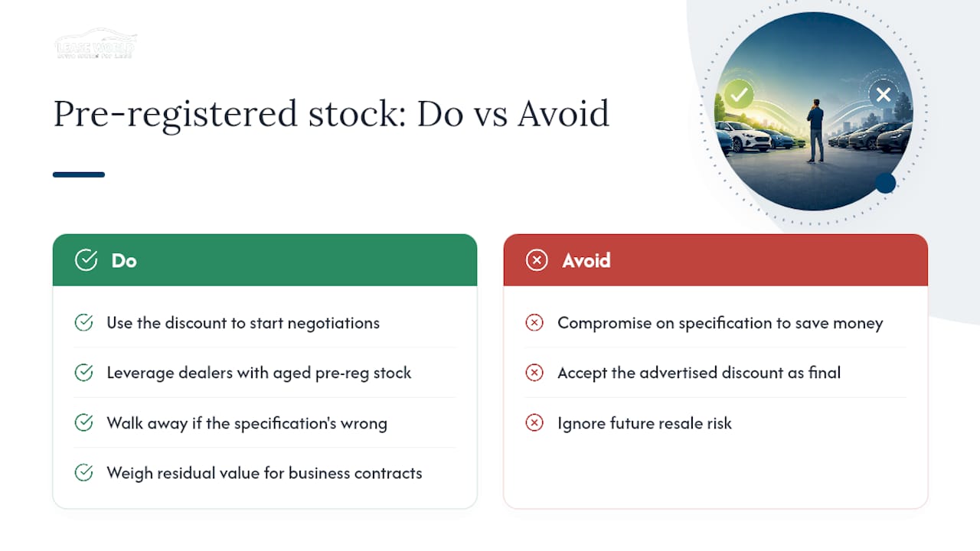Click check icon beside 'Walk away if the specification's wrong'

[83, 422]
